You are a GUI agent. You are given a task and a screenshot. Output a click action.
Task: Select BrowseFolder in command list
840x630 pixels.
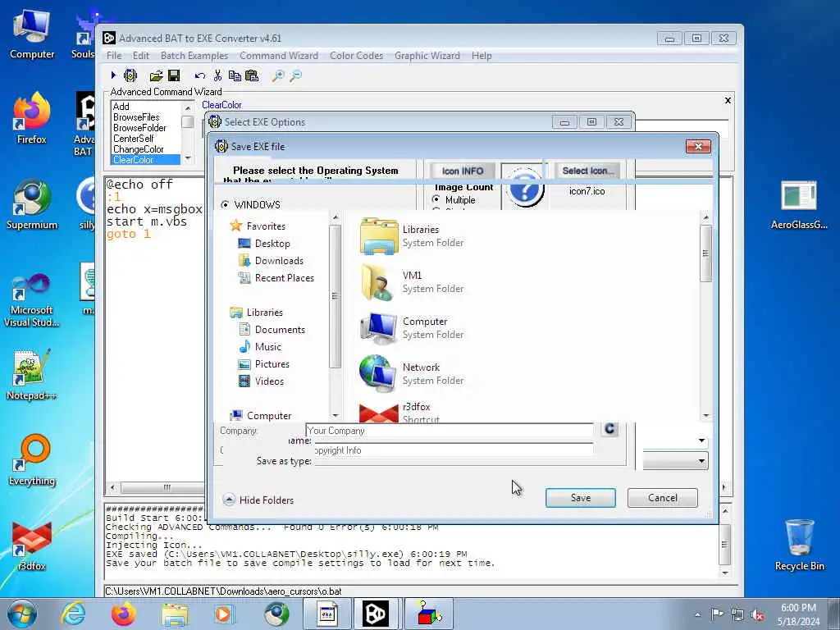point(139,127)
